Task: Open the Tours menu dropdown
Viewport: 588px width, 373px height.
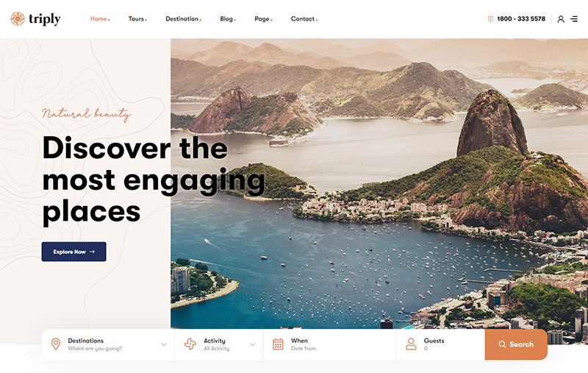Action: [137, 19]
